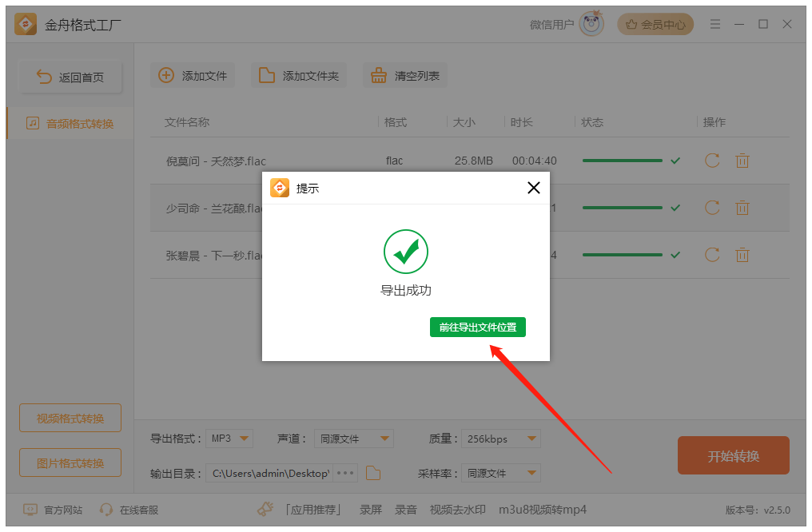Open 图片格式转换 module
812x532 pixels.
click(x=70, y=463)
